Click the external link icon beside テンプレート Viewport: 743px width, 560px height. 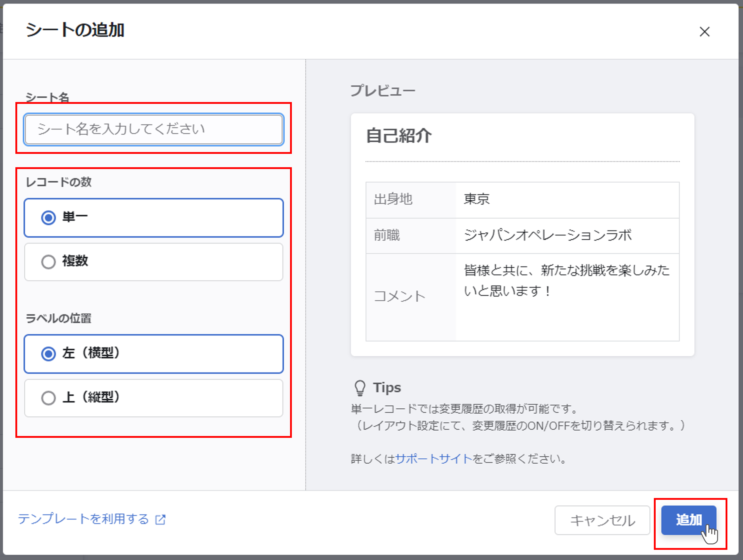161,519
